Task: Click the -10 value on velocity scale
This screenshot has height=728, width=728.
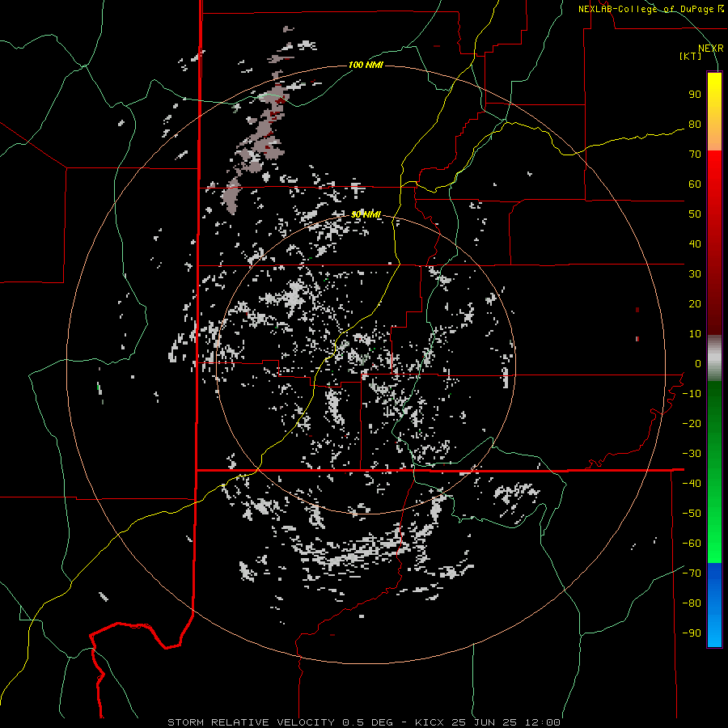Action: pos(692,394)
